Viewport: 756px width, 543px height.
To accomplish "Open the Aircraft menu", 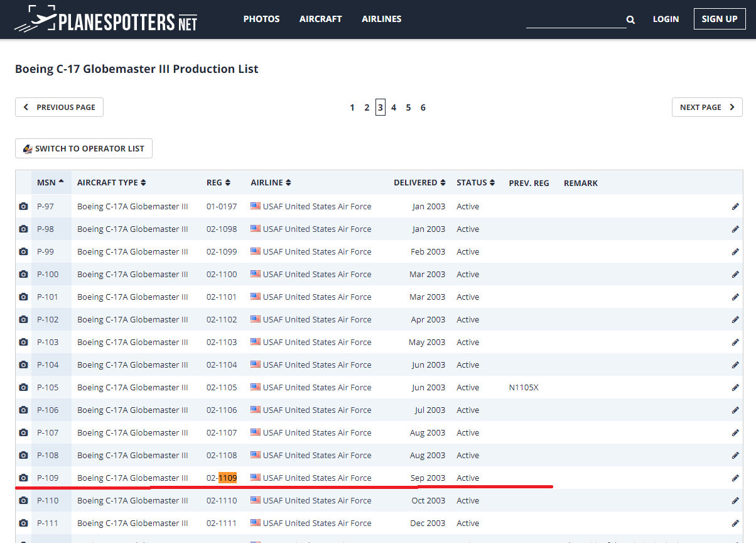I will pos(321,19).
